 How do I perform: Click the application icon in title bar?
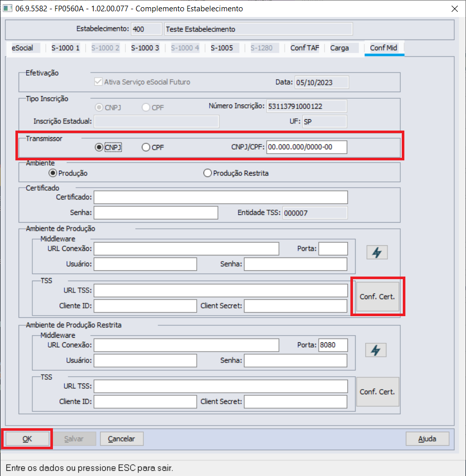[7, 8]
